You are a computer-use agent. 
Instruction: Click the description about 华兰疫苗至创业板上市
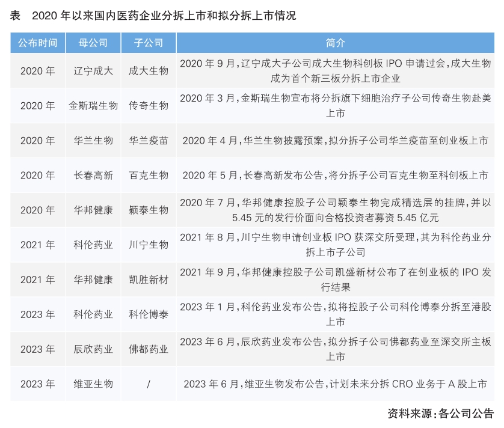[x=335, y=141]
